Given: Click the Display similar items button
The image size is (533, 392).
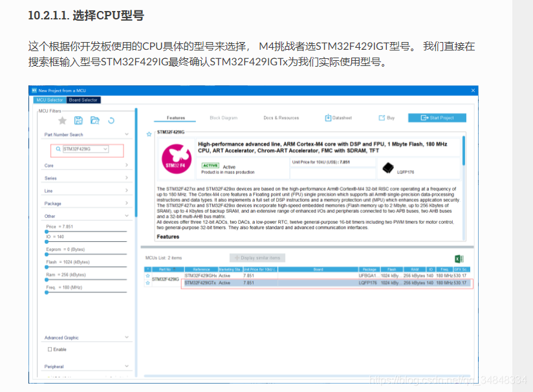Looking at the screenshot, I should 257,257.
